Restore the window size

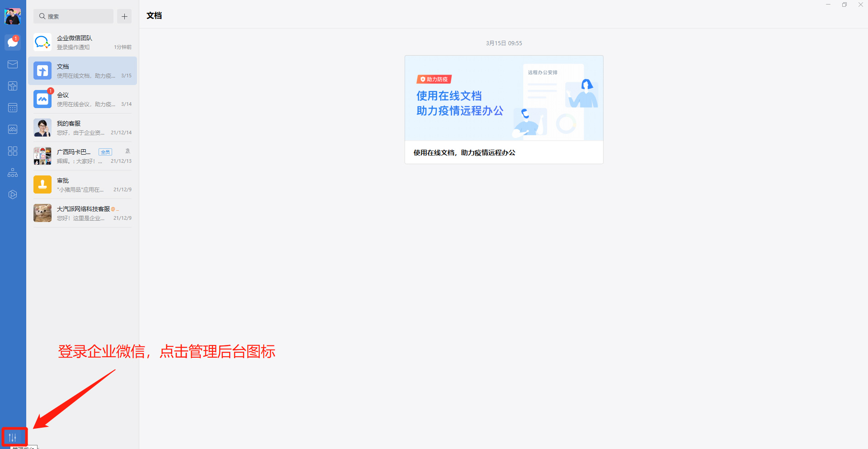844,5
